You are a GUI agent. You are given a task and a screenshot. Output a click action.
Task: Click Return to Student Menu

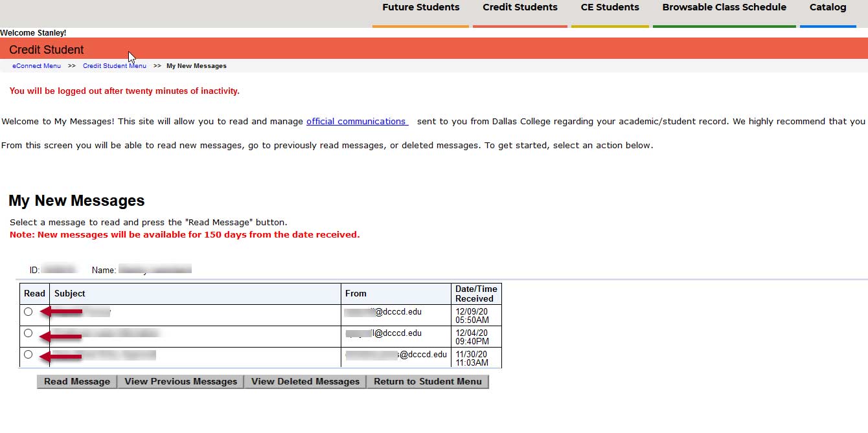tap(428, 381)
